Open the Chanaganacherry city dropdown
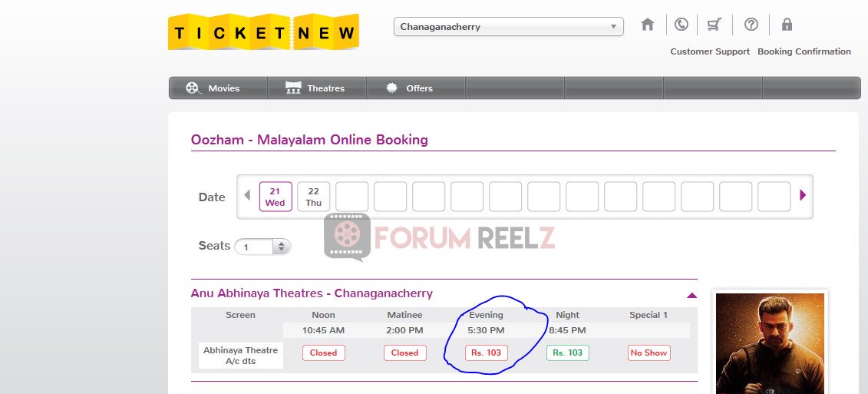 (x=508, y=27)
